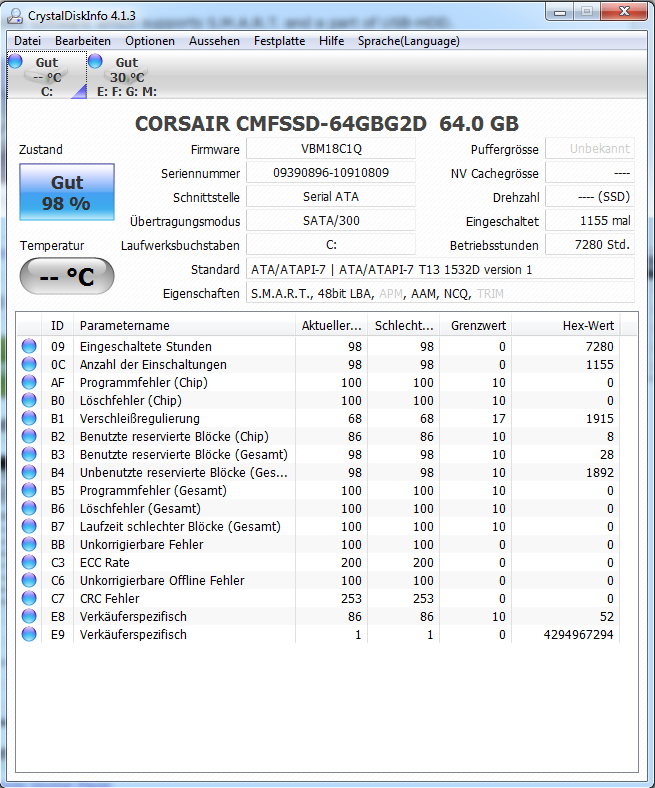The width and height of the screenshot is (655, 788).
Task: Click status orb for Eingeschaltete Stunden row
Action: [x=29, y=346]
